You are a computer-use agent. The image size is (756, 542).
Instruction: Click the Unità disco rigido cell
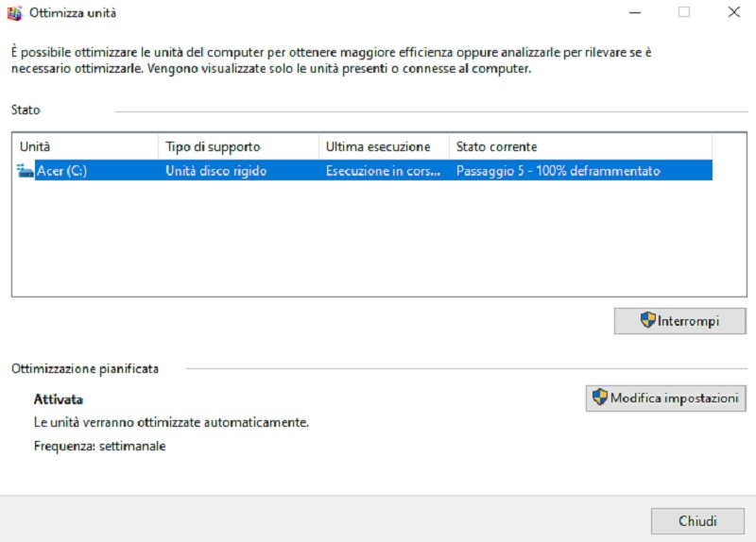click(x=216, y=171)
